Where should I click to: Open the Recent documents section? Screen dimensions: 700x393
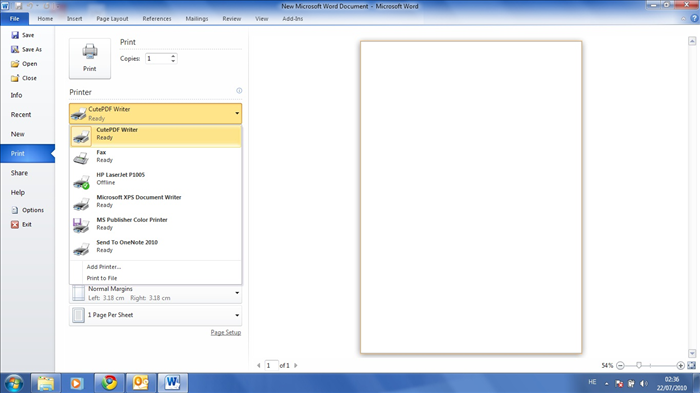point(21,115)
